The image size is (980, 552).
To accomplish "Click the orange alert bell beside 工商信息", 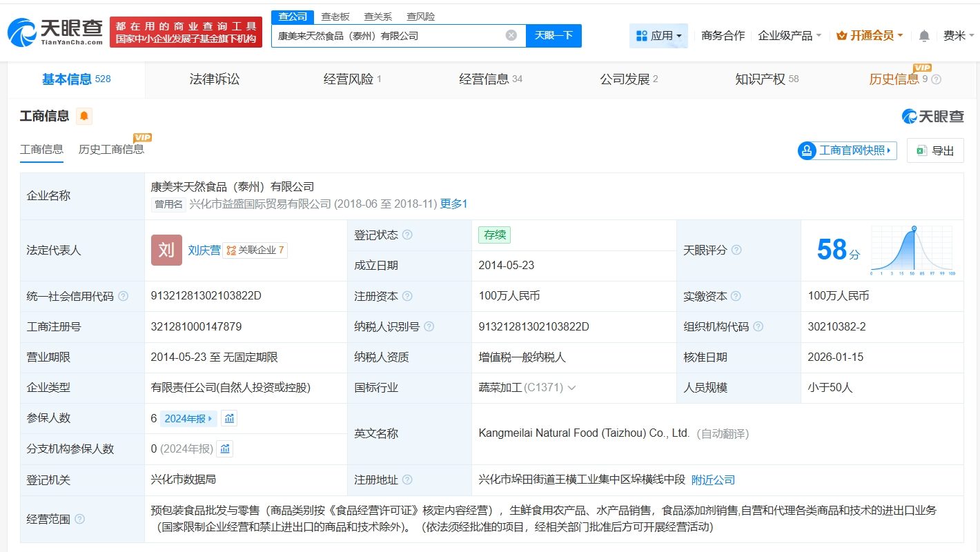I will click(x=84, y=116).
